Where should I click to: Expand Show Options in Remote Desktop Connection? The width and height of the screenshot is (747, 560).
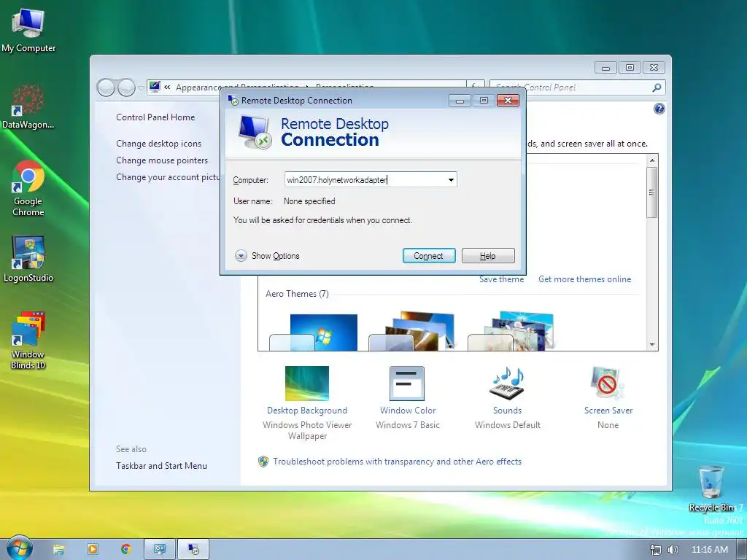267,256
